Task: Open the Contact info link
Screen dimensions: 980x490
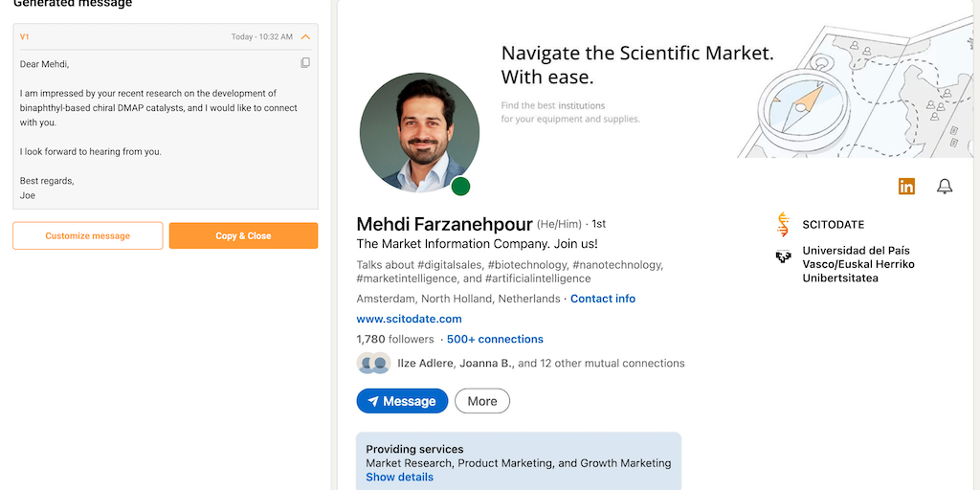Action: pos(603,299)
